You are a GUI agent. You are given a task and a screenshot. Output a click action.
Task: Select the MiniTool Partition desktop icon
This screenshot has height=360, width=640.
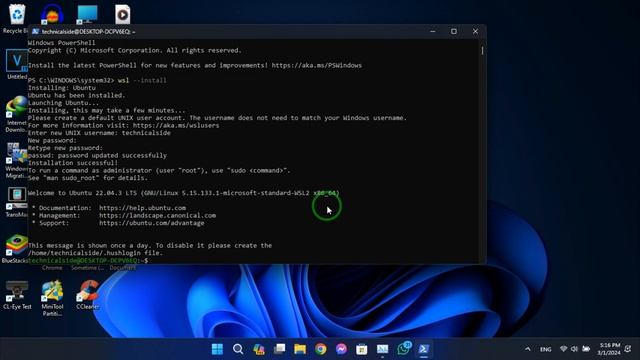pyautogui.click(x=52, y=298)
